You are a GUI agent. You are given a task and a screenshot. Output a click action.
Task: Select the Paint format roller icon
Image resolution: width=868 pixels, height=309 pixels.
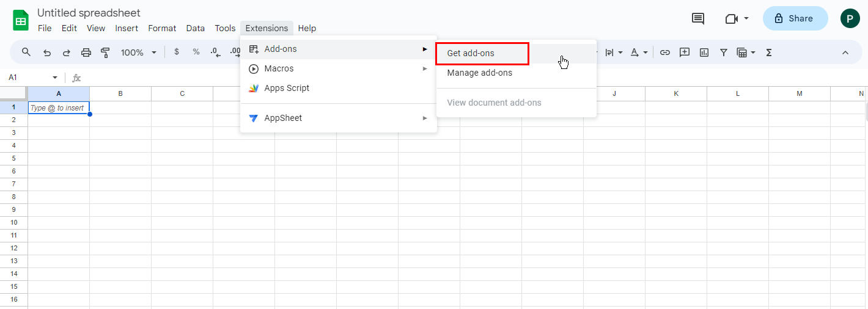(105, 53)
